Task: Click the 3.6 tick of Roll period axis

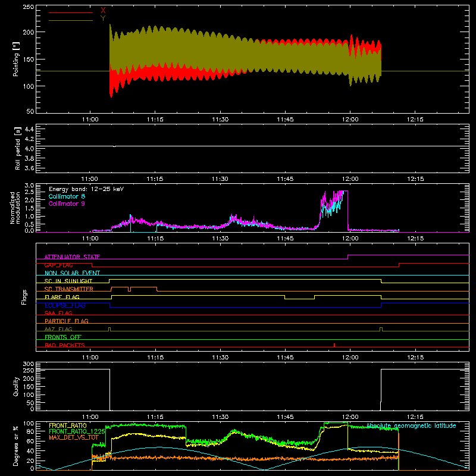Action: pos(29,168)
